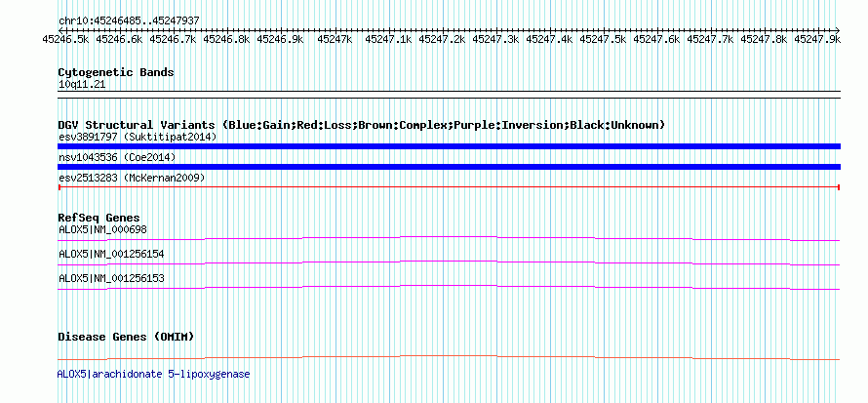Open variant nsv1043536 (Coe2014) label
Image resolution: width=868 pixels, height=403 pixels.
pyautogui.click(x=117, y=158)
